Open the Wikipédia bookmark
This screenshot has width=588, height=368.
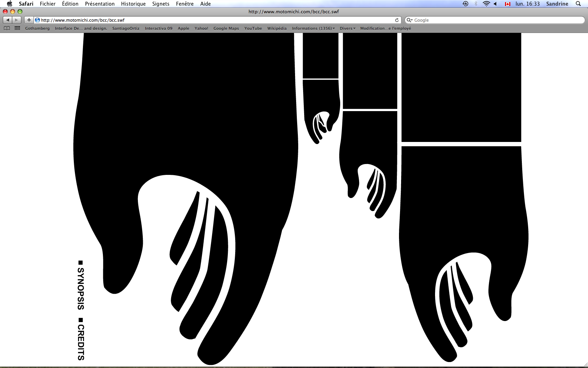pos(277,28)
